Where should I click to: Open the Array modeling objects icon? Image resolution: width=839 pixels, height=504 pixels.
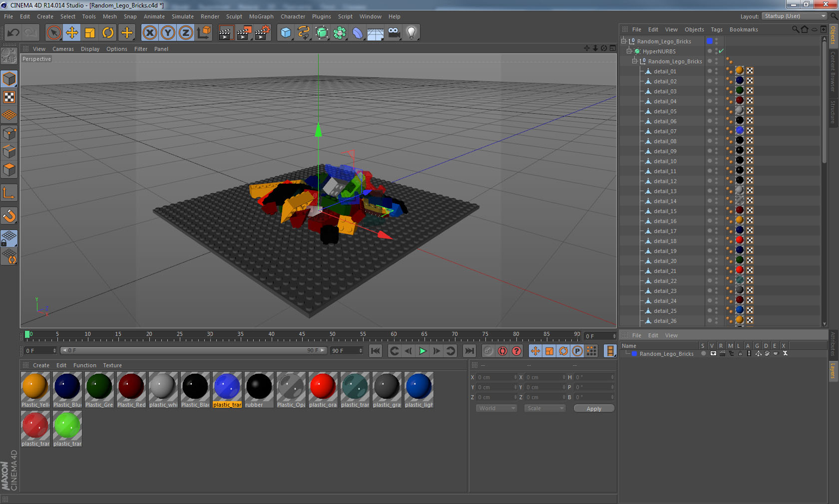click(340, 33)
